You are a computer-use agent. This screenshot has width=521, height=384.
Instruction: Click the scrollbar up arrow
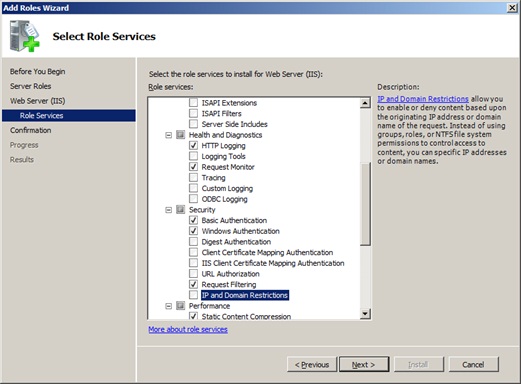tap(365, 103)
